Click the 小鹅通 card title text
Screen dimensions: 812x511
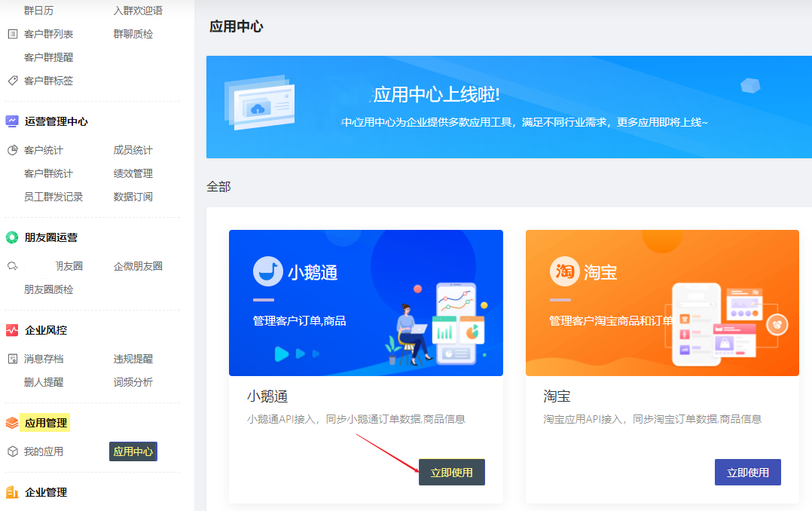click(x=267, y=396)
